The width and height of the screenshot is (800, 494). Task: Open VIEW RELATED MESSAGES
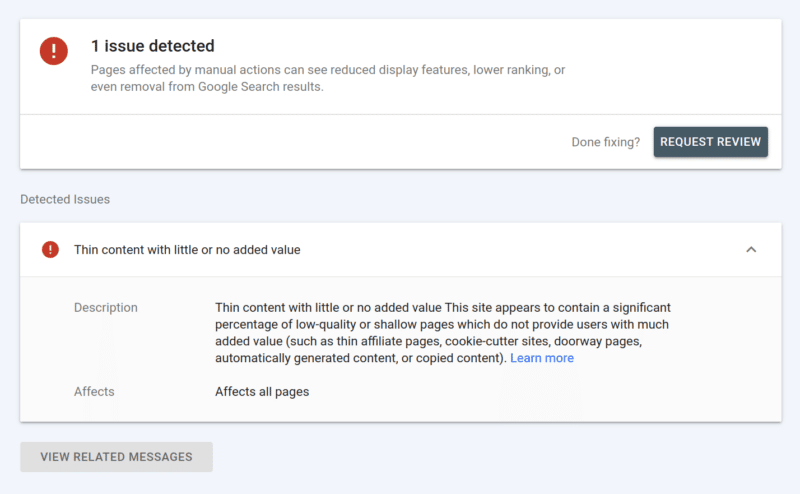click(116, 457)
